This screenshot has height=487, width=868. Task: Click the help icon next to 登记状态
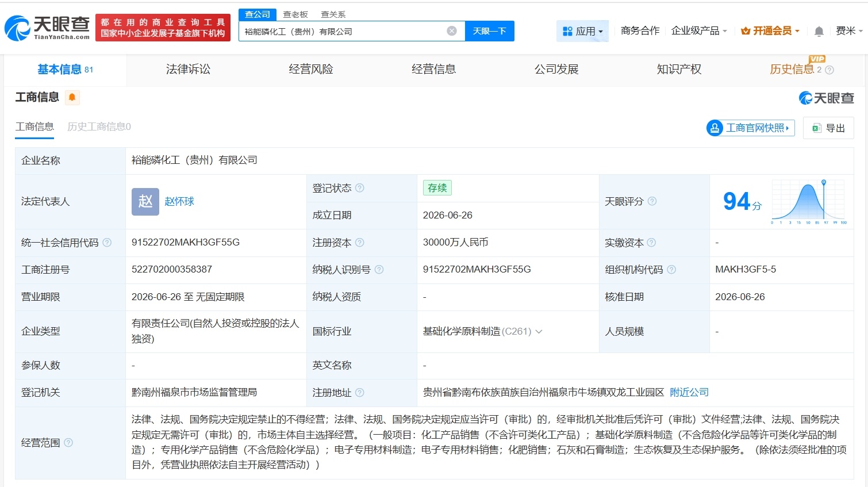360,188
